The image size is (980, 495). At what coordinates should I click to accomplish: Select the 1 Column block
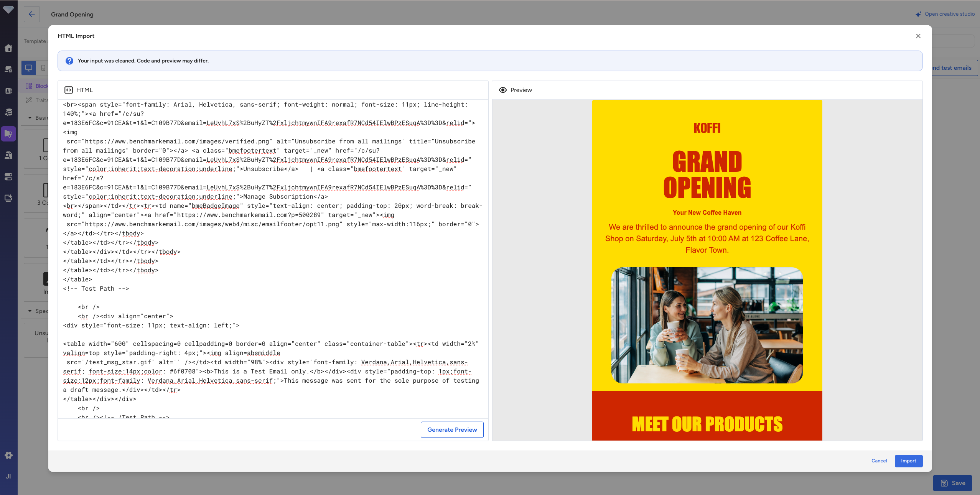(x=37, y=149)
